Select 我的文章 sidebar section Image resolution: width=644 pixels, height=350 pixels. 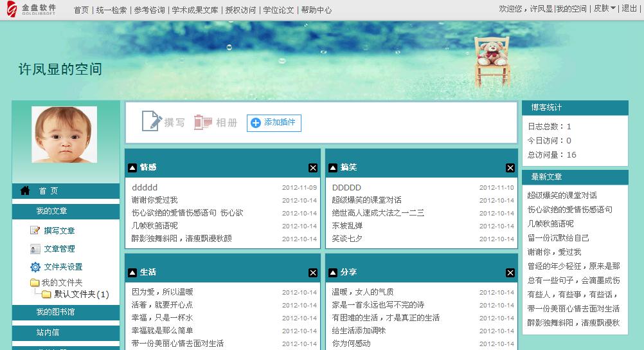point(66,211)
